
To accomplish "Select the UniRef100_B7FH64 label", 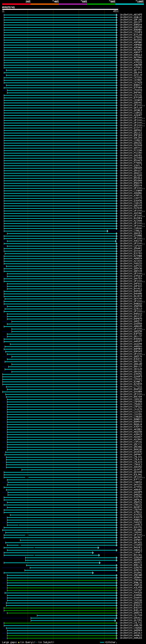I will click(x=131, y=87).
